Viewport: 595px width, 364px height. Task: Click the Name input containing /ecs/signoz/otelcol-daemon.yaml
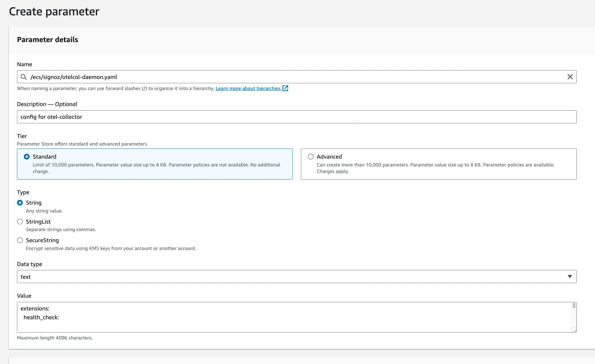(x=297, y=77)
